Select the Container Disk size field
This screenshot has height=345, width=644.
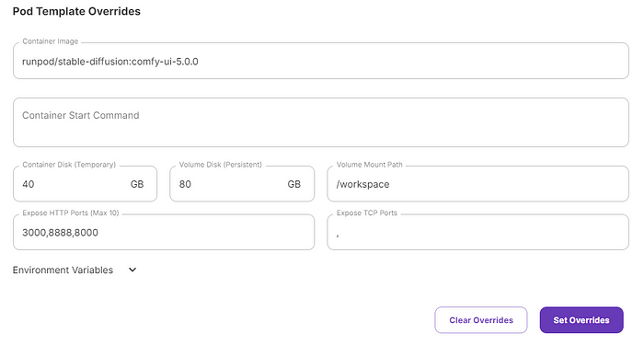[x=85, y=184]
